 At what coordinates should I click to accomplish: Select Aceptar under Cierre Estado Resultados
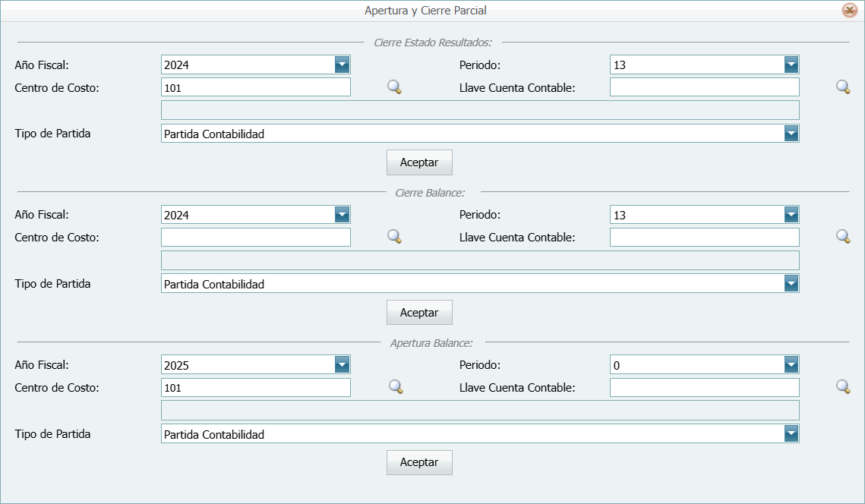tap(419, 162)
